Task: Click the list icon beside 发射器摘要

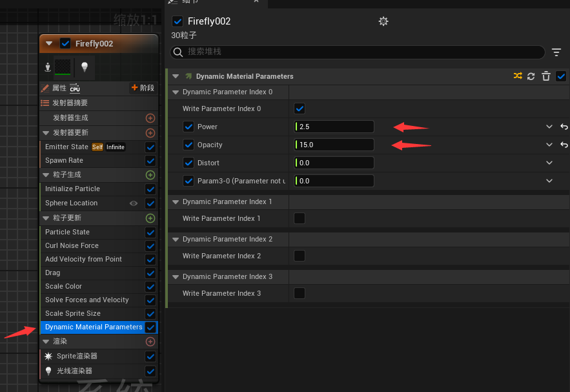Action: tap(45, 103)
